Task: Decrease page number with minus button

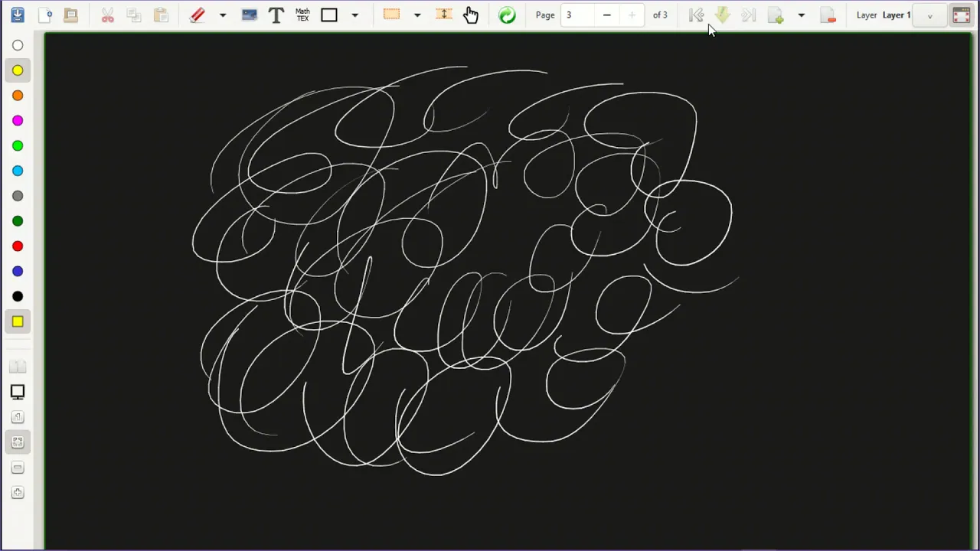Action: coord(606,15)
